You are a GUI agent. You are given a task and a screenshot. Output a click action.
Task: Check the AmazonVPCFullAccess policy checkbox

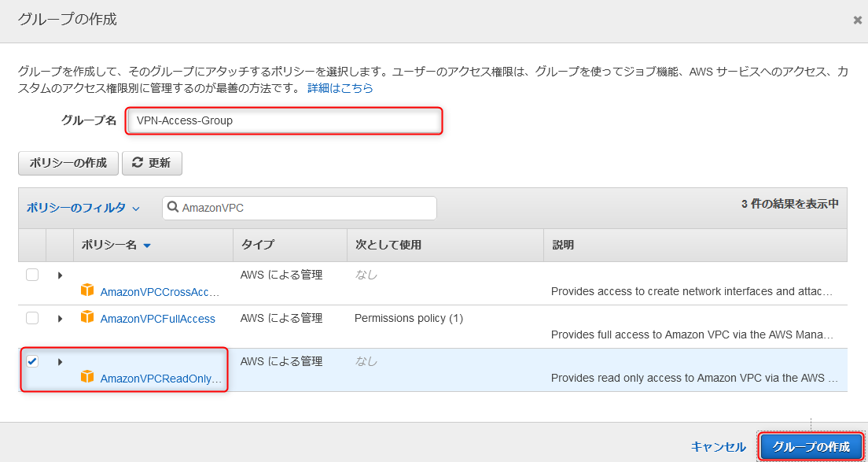click(x=33, y=318)
